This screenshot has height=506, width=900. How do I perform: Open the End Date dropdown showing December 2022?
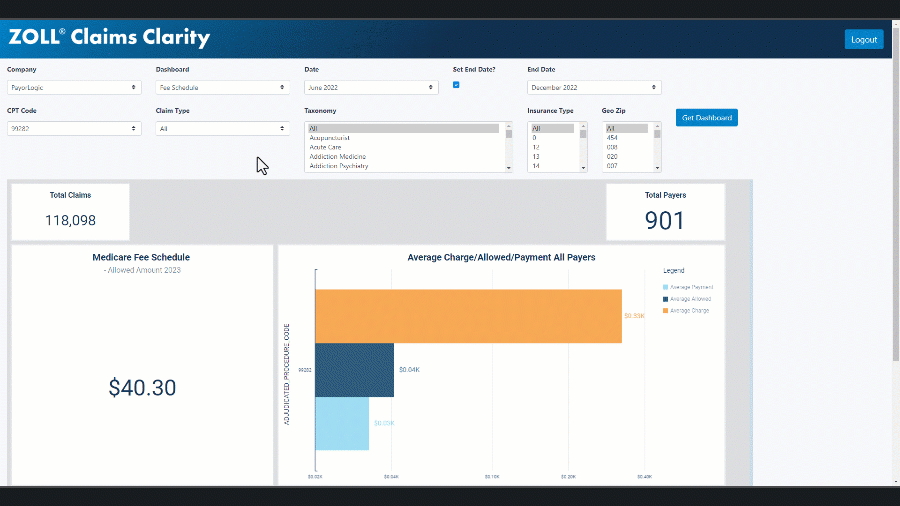pyautogui.click(x=594, y=87)
